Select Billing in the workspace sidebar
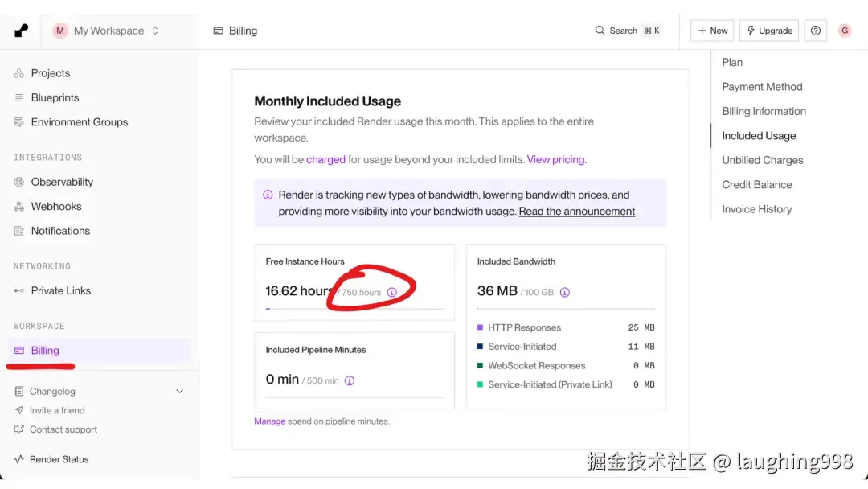The width and height of the screenshot is (868, 489). (99, 350)
